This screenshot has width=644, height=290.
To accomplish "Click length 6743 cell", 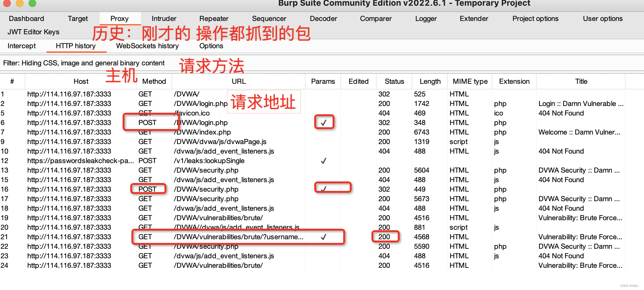I will click(x=421, y=132).
